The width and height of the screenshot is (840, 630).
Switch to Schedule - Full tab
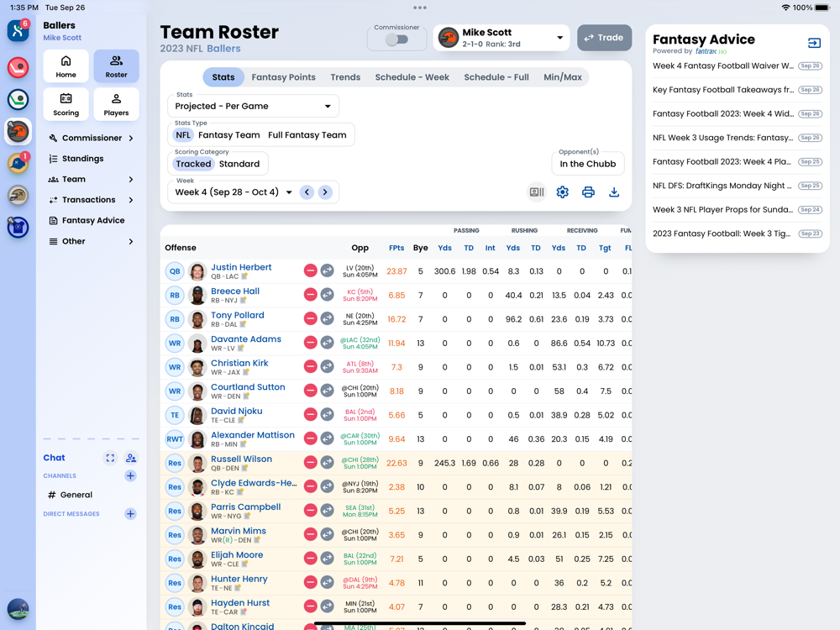coord(496,77)
